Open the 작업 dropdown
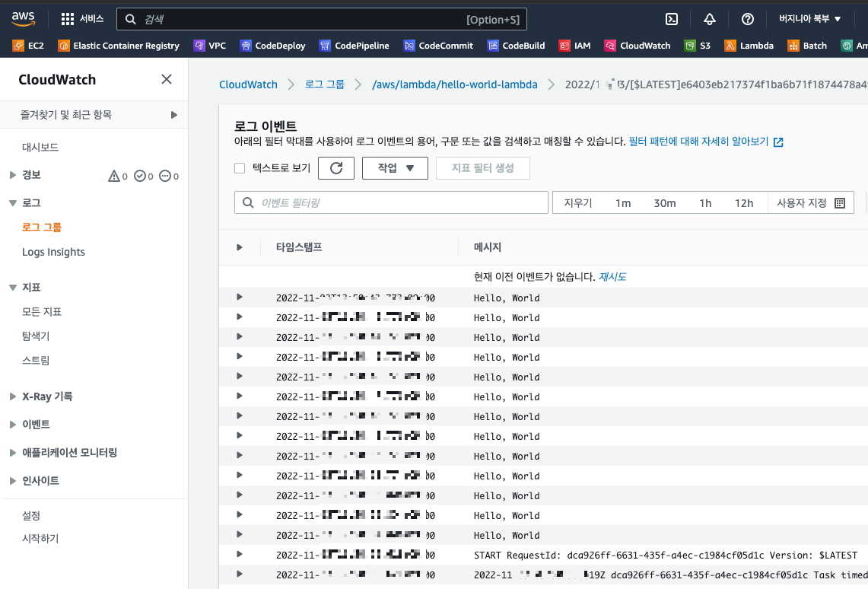 tap(396, 168)
